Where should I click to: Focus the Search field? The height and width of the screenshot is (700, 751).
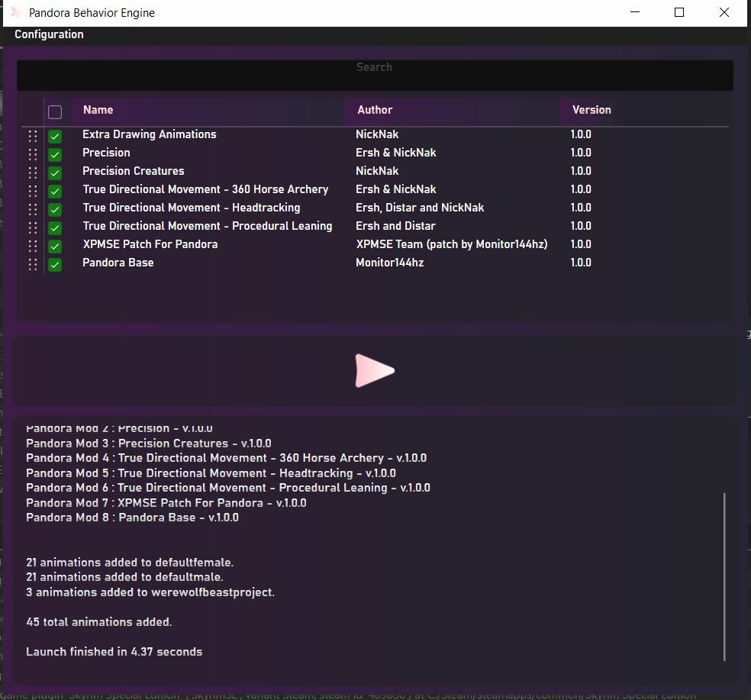pos(375,76)
